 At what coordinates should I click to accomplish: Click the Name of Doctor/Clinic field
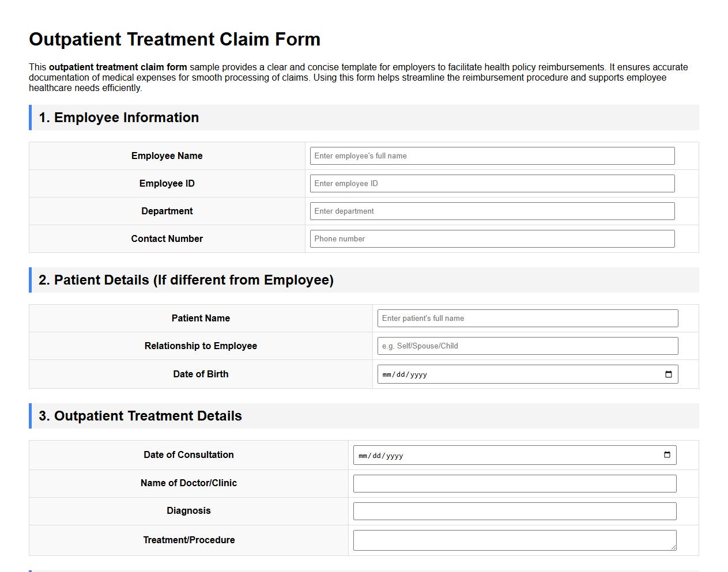coord(515,483)
